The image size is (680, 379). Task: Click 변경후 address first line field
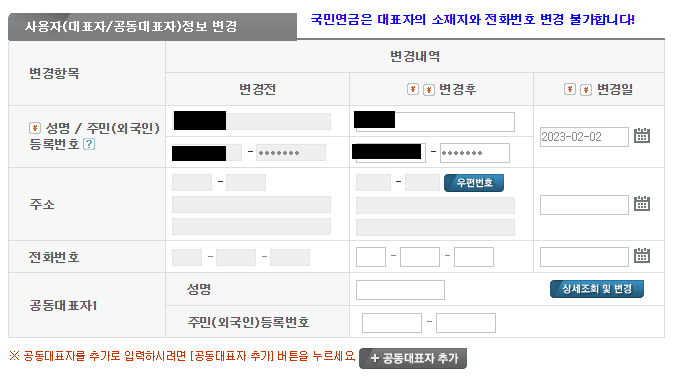[435, 206]
